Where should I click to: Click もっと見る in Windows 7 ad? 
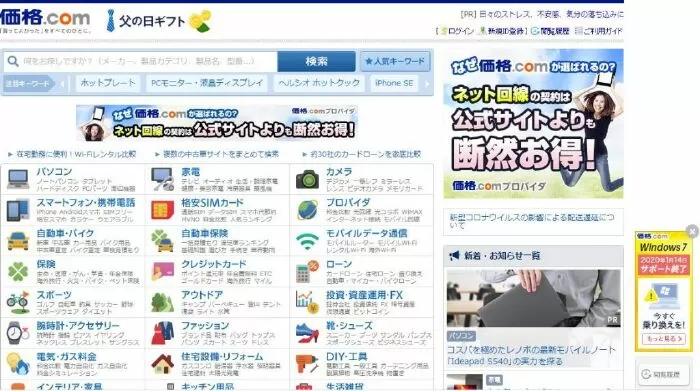663,339
